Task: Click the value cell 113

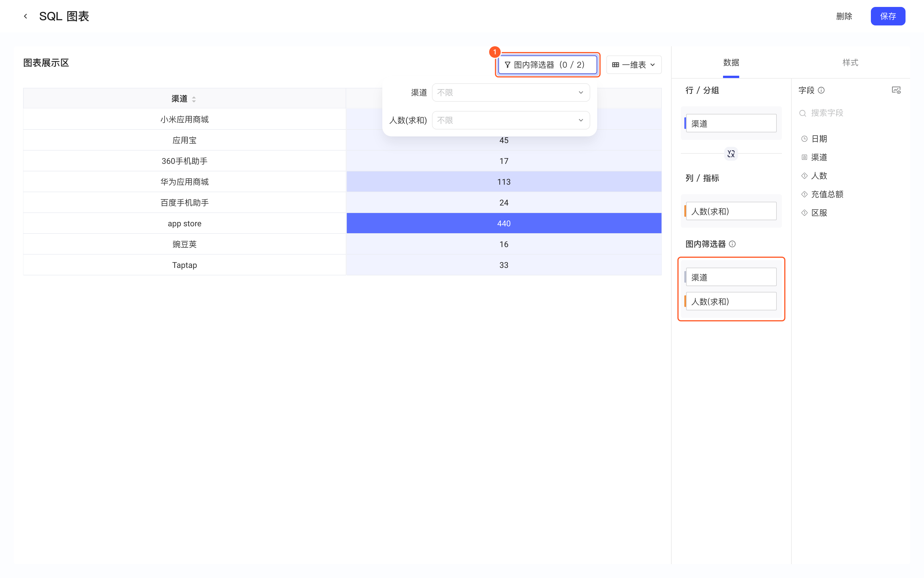Action: (504, 182)
